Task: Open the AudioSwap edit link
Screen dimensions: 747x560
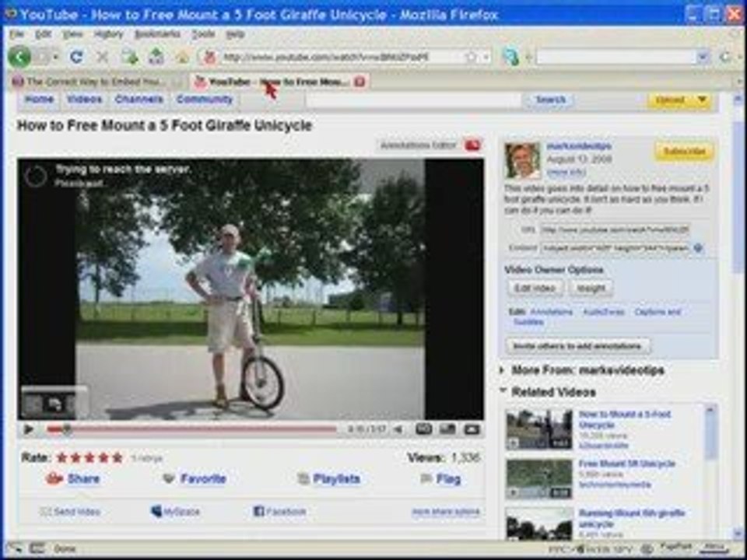Action: (603, 312)
